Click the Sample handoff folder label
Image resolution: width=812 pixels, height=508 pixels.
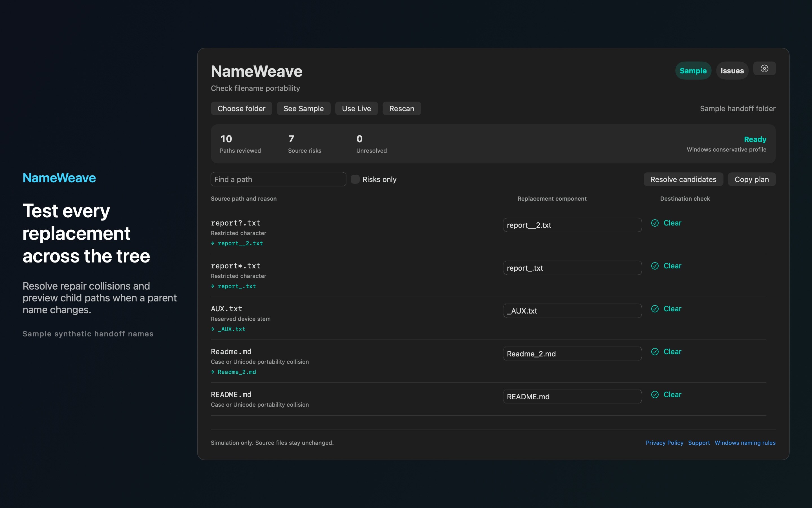coord(738,109)
